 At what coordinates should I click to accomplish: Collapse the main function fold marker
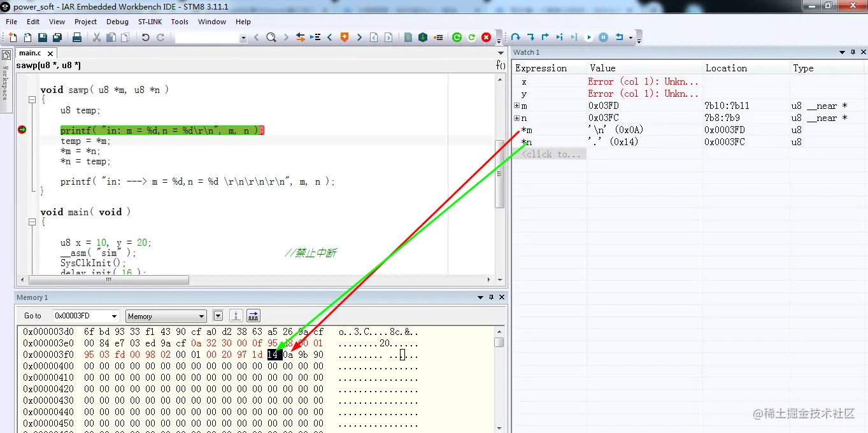[x=32, y=222]
